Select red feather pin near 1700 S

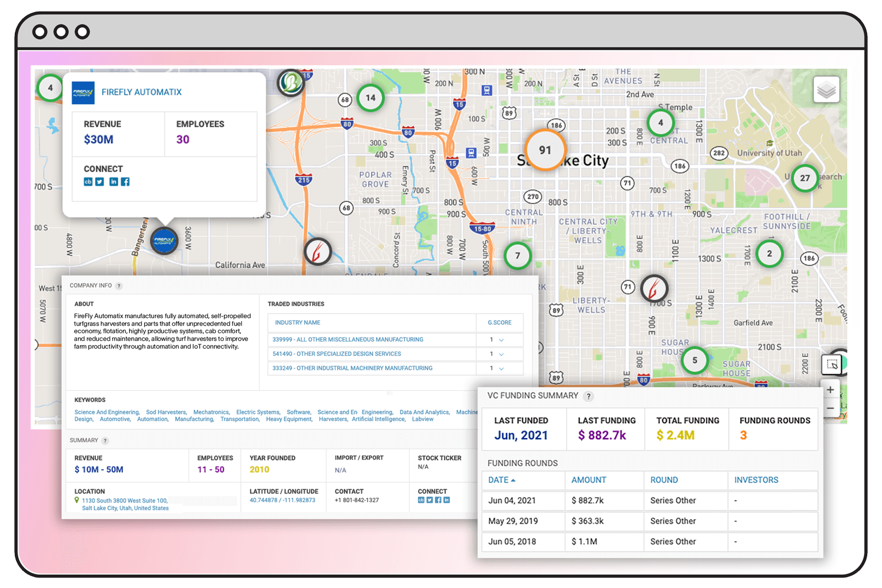point(654,288)
